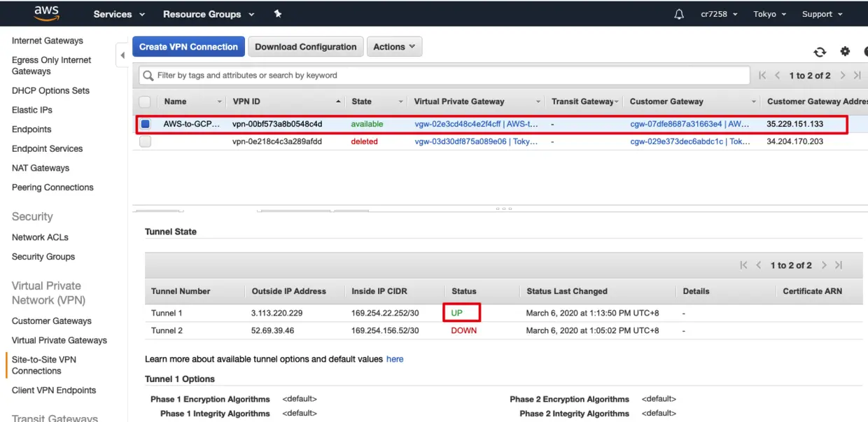Image resolution: width=868 pixels, height=422 pixels.
Task: Open table settings gear
Action: tap(845, 51)
